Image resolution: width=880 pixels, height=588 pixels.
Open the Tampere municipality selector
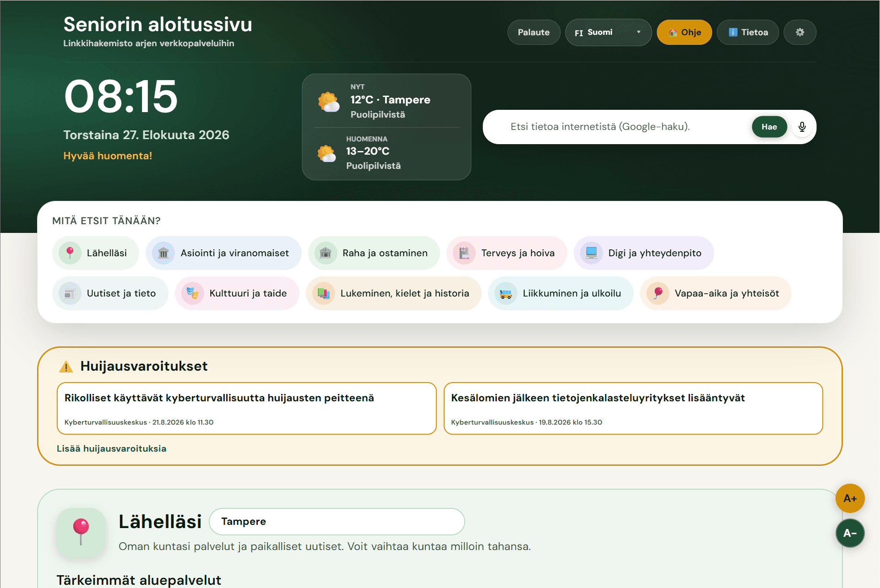click(x=337, y=522)
